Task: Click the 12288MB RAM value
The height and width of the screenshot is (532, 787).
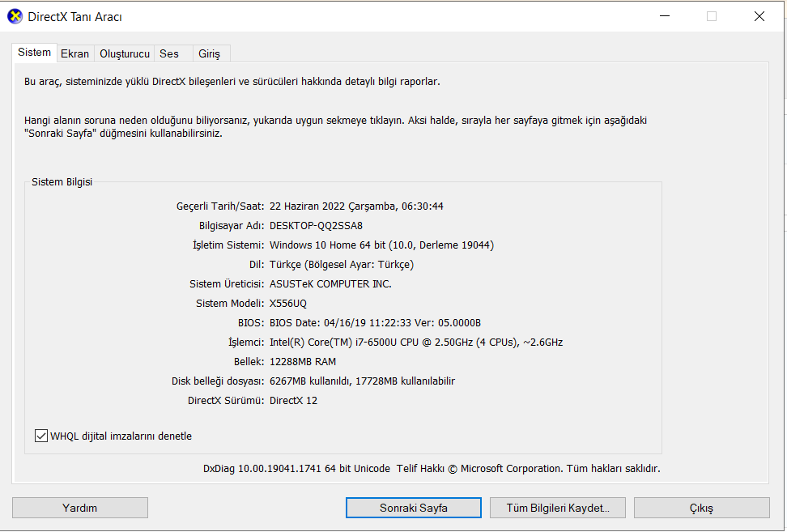Action: click(x=303, y=362)
